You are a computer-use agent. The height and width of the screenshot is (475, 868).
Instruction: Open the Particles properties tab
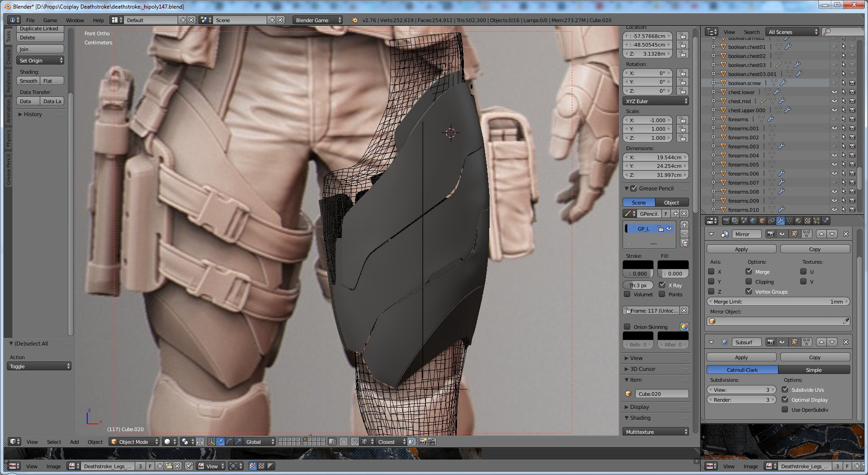(x=816, y=221)
